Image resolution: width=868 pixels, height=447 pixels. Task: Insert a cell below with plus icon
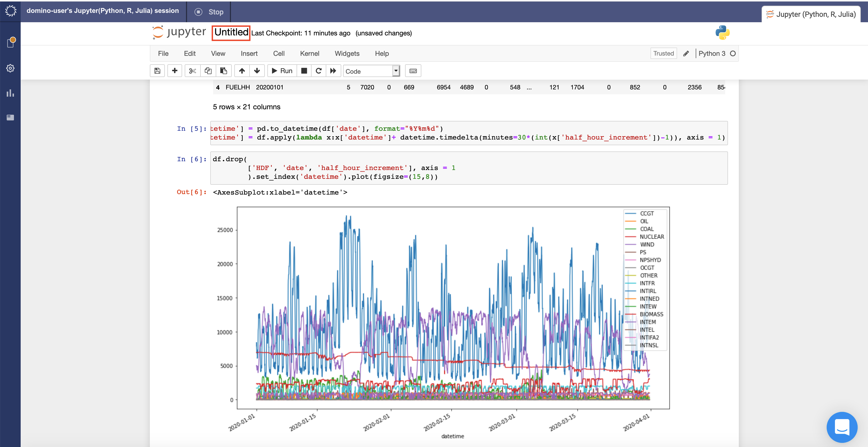pyautogui.click(x=175, y=71)
